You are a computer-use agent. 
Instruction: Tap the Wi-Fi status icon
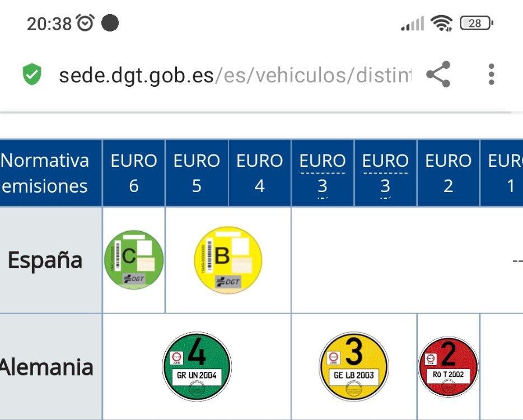tap(441, 24)
